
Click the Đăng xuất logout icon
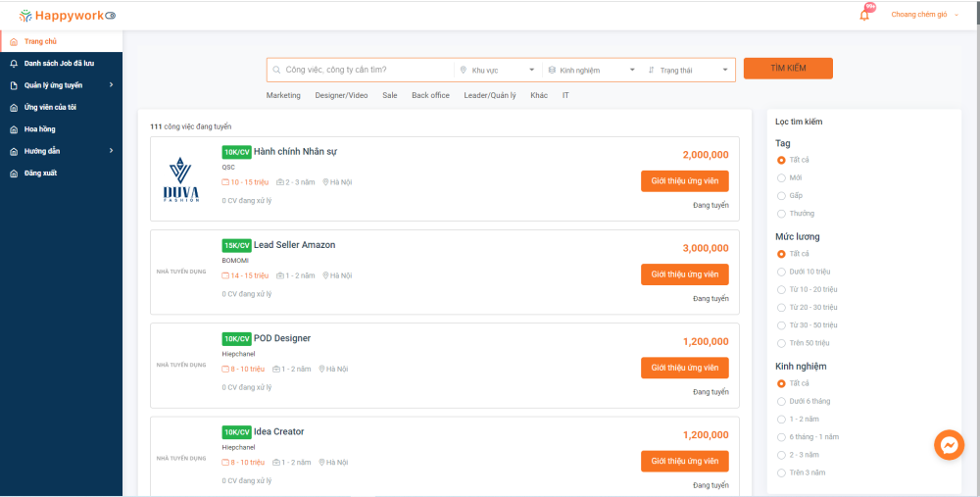coord(14,174)
